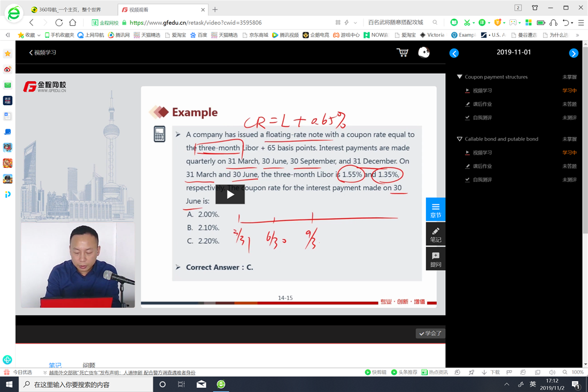Open 自我测评 under Callable bond section
Screen dimensions: 588x392
tap(482, 180)
